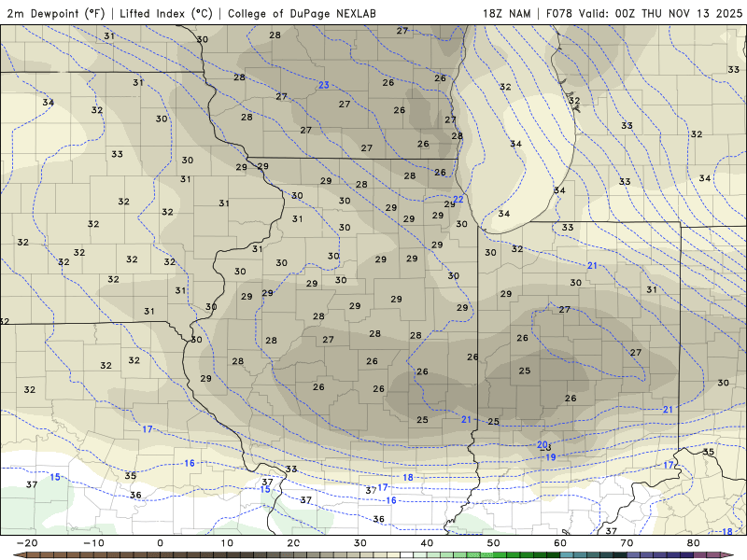
Task: Click the blue contour label 23
Action: [324, 85]
